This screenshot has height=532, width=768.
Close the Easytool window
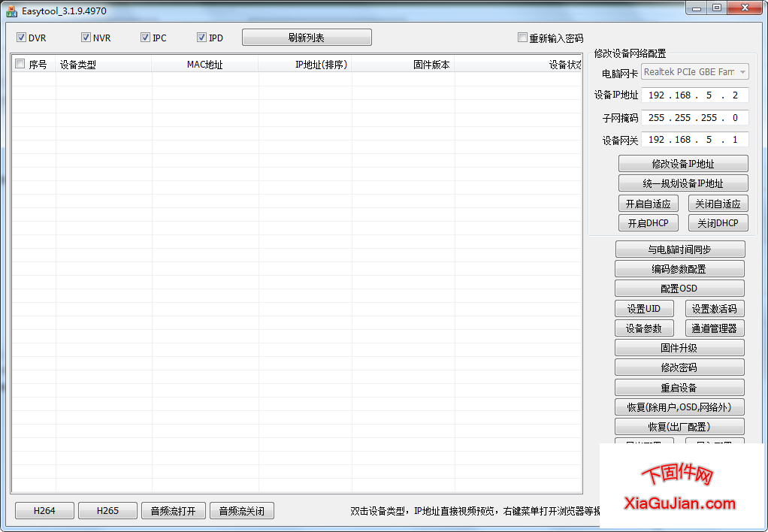click(x=745, y=8)
